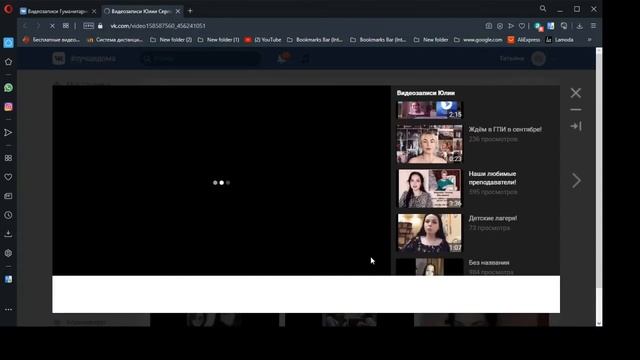Take a snapshot with camera icon
This screenshot has width=640, height=360.
489,26
